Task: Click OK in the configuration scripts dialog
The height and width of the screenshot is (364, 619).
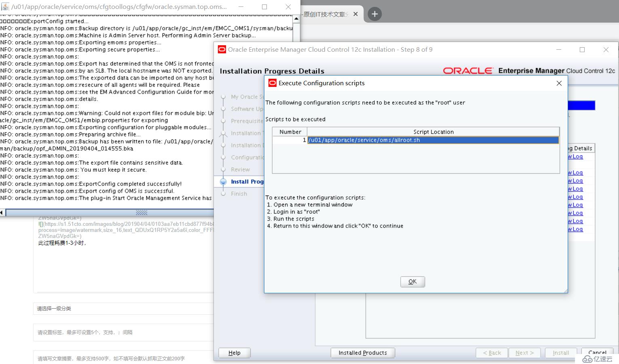Action: click(x=412, y=282)
